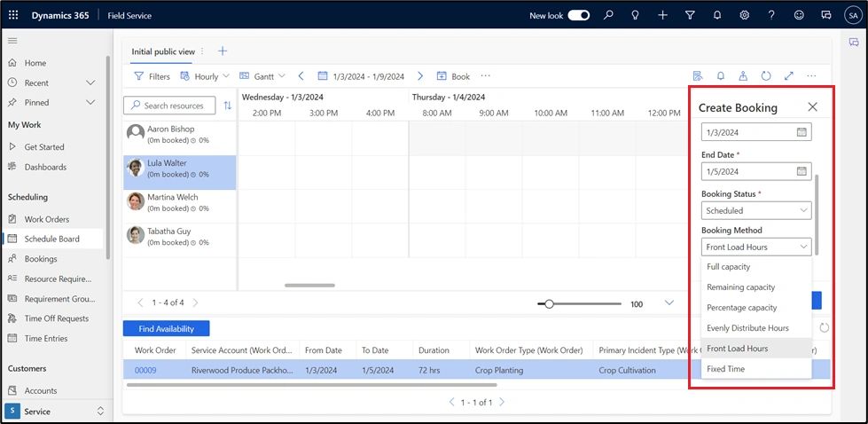
Task: Choose Front Load Hours in the list
Action: 756,349
